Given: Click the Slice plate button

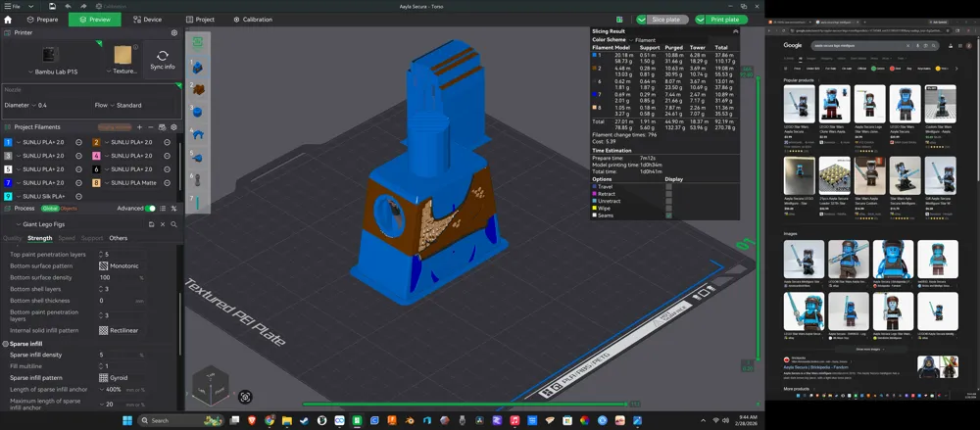Looking at the screenshot, I should coord(666,20).
